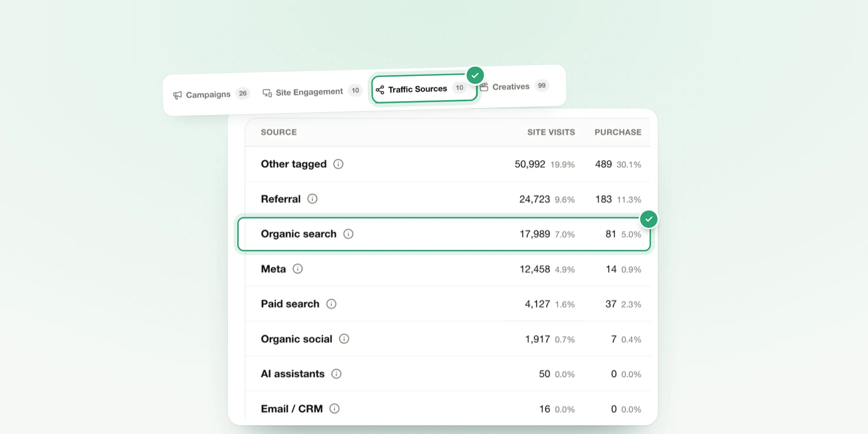This screenshot has height=434, width=868.
Task: Click the Creatives count badge 99
Action: pos(542,86)
